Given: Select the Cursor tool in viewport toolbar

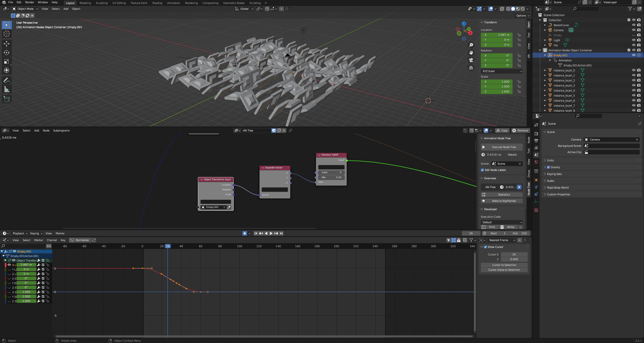Looking at the screenshot, I should (x=7, y=34).
